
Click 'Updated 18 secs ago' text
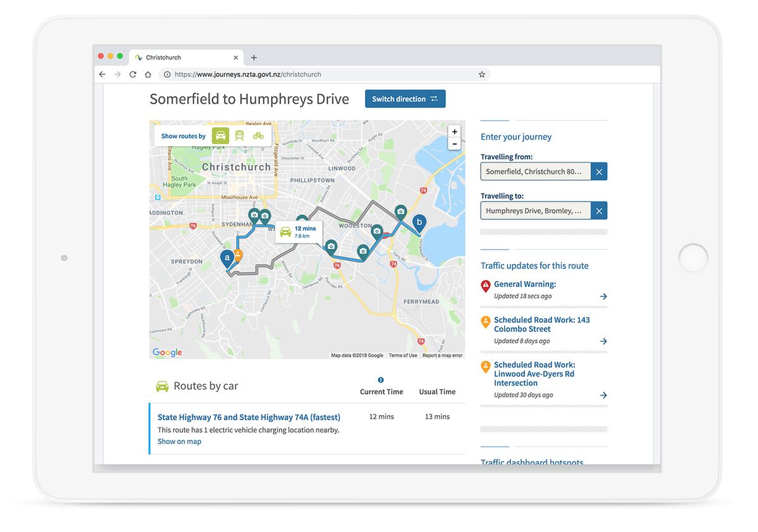pyautogui.click(x=523, y=296)
